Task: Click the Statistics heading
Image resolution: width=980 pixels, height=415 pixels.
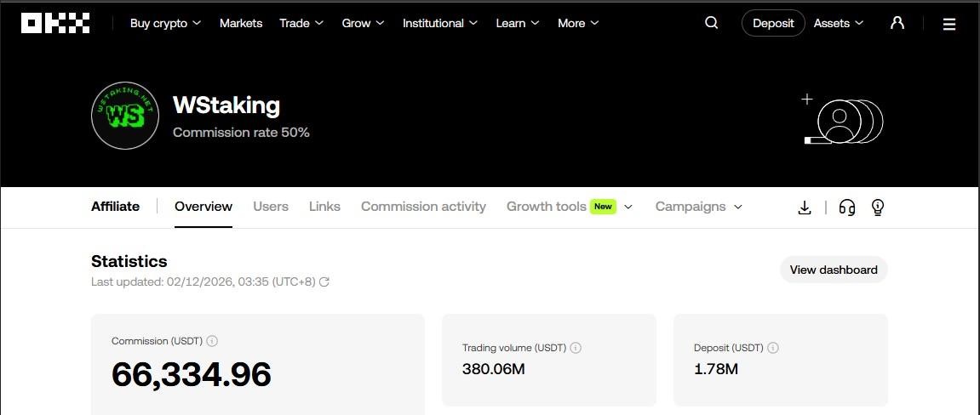Action: (x=129, y=261)
